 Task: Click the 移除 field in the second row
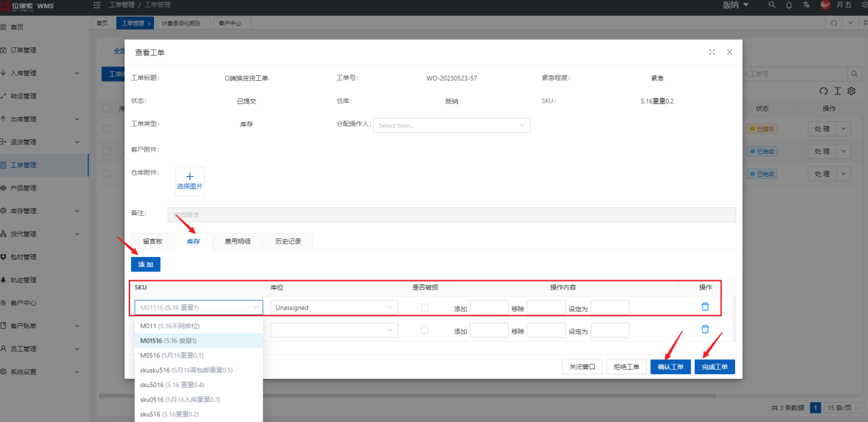(x=546, y=330)
